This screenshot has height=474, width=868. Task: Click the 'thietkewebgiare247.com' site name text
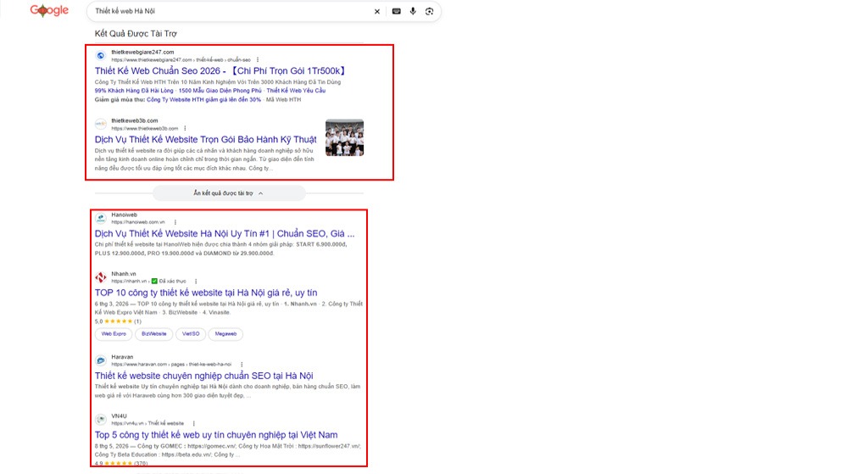[142, 52]
